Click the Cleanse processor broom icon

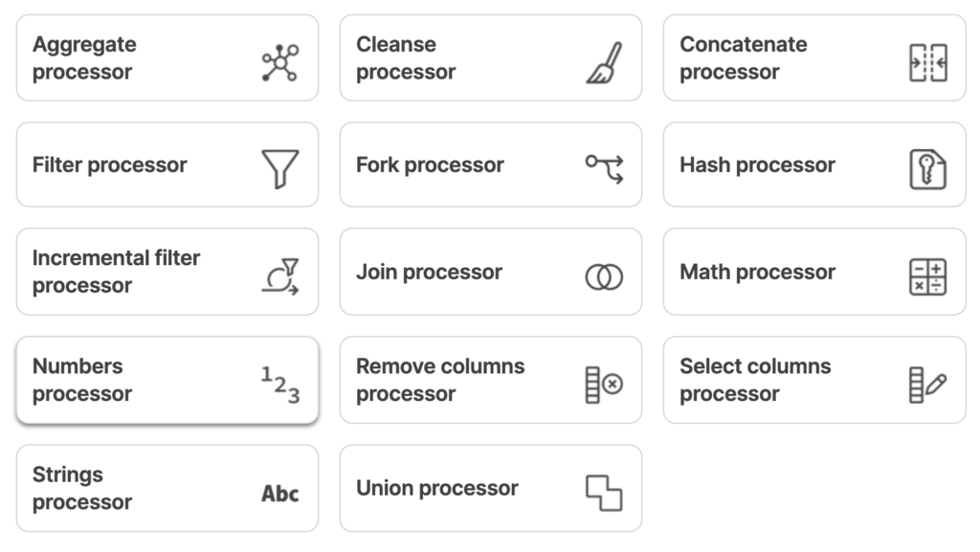click(x=604, y=62)
